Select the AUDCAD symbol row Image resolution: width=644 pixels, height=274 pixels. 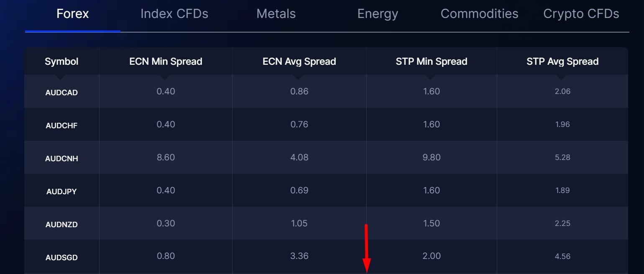(x=326, y=91)
